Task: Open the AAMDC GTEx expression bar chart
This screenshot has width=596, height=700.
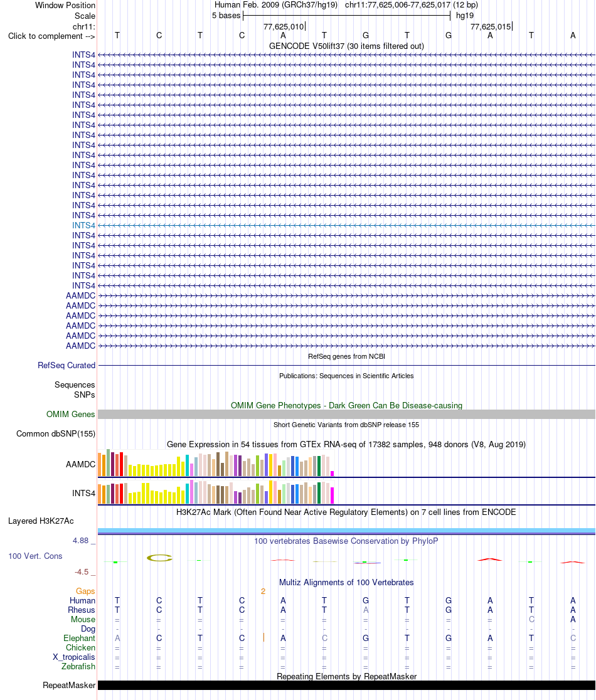Action: [216, 463]
